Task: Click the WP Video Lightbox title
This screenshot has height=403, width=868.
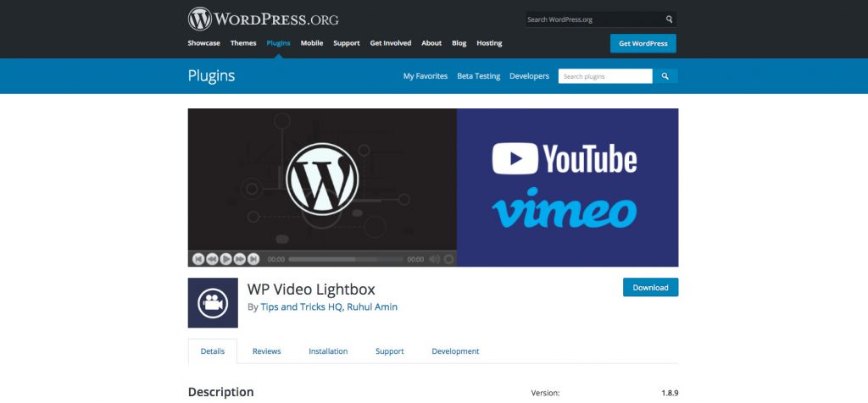Action: pyautogui.click(x=311, y=289)
